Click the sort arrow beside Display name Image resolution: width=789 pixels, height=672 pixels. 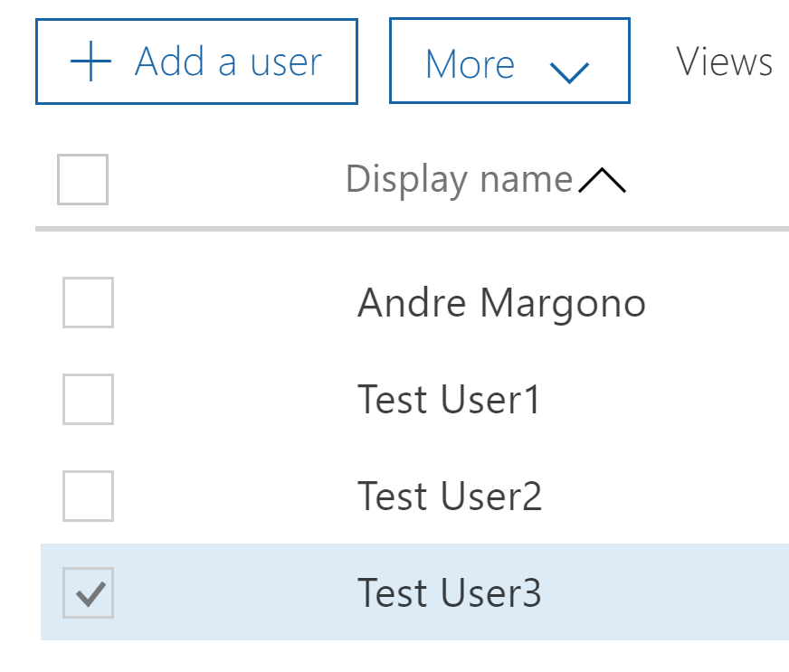tap(602, 182)
